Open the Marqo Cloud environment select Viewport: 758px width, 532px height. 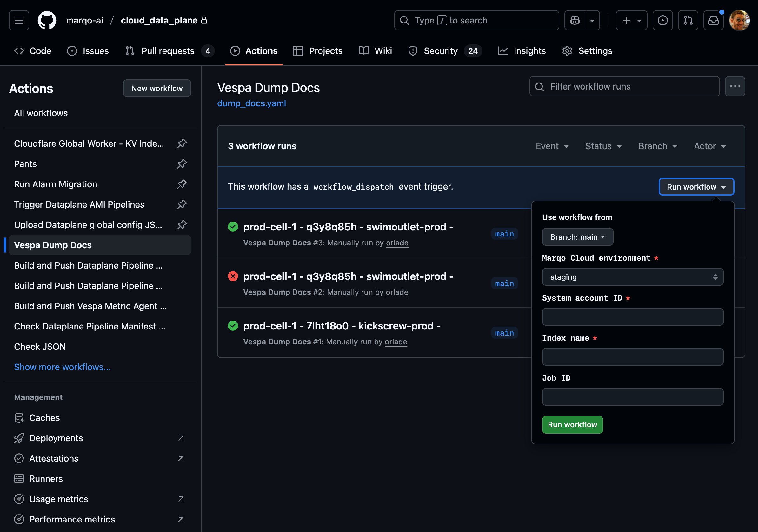coord(632,277)
